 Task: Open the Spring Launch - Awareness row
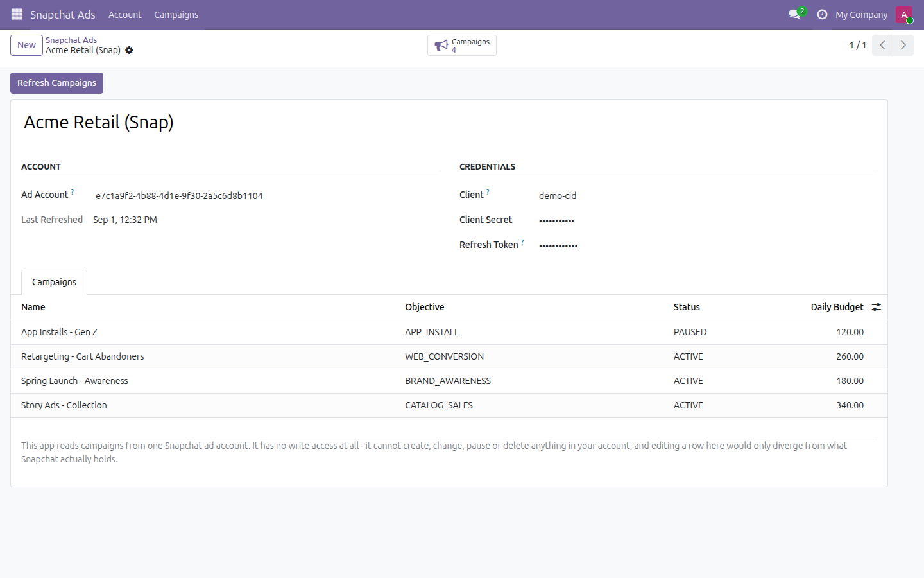pos(449,381)
